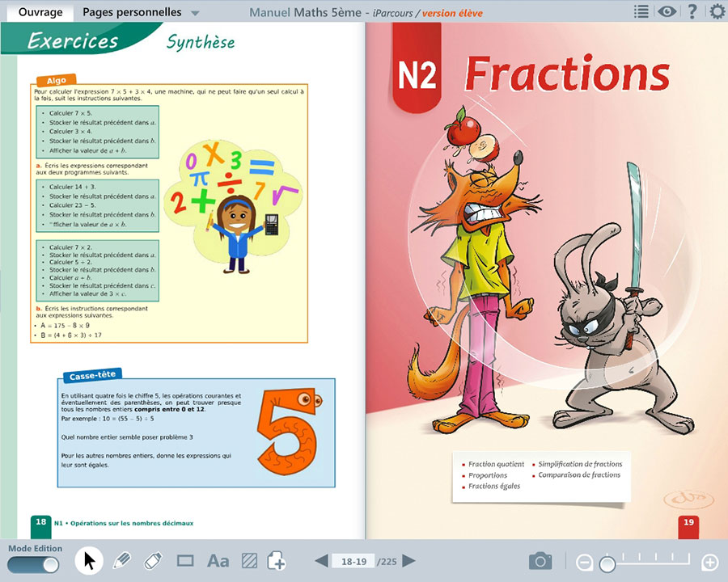This screenshot has height=582, width=728.
Task: Select the pencil drawing tool
Action: (x=121, y=561)
